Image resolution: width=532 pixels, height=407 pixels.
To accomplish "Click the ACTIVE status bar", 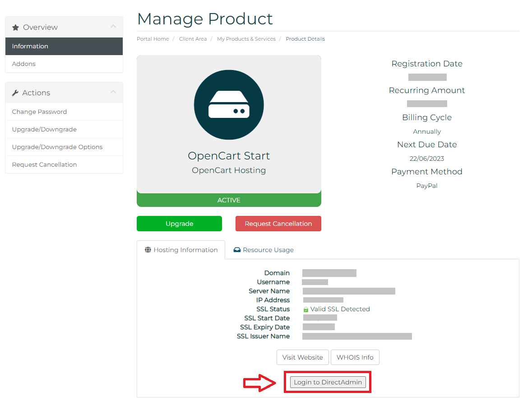I will [x=229, y=200].
